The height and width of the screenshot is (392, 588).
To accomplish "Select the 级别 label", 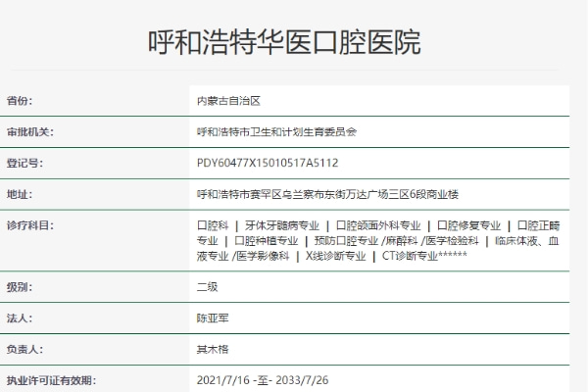I will [20, 286].
